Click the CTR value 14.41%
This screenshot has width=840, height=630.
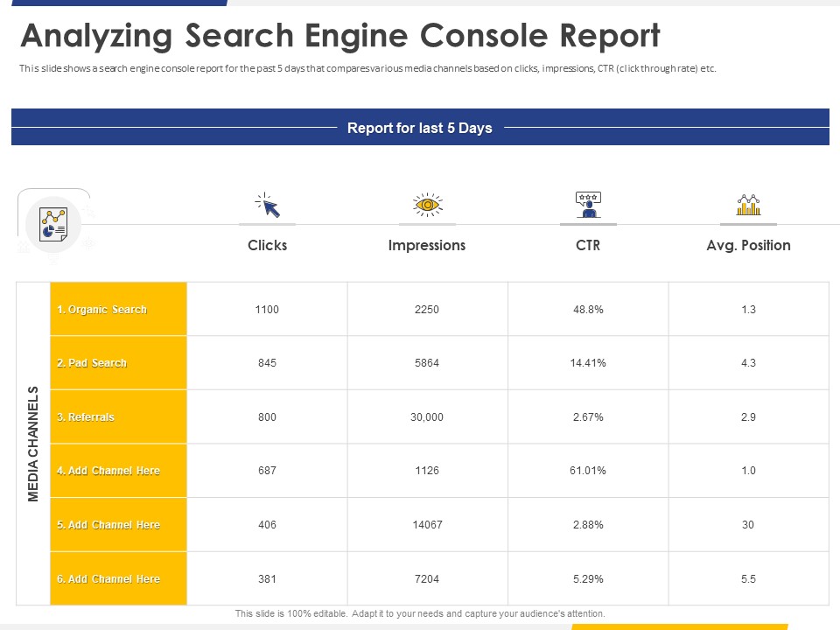coord(588,363)
